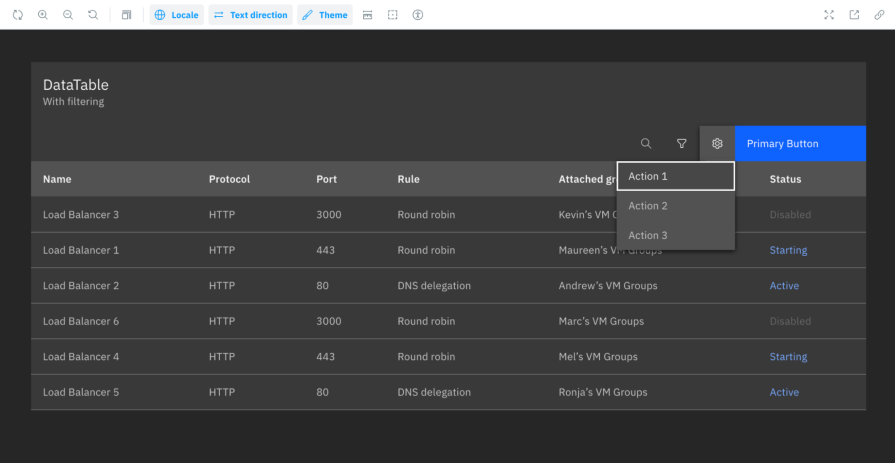This screenshot has height=463, width=895.
Task: Click the table search icon
Action: (x=646, y=143)
